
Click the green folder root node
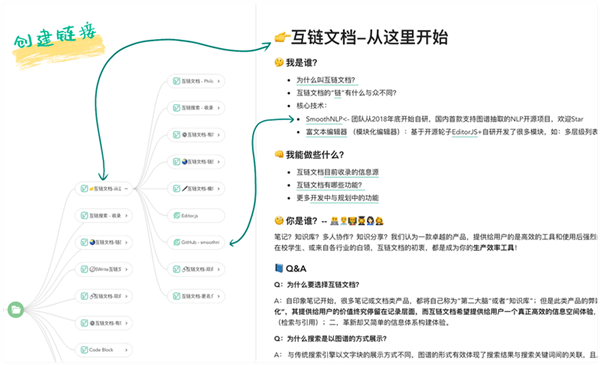16,310
